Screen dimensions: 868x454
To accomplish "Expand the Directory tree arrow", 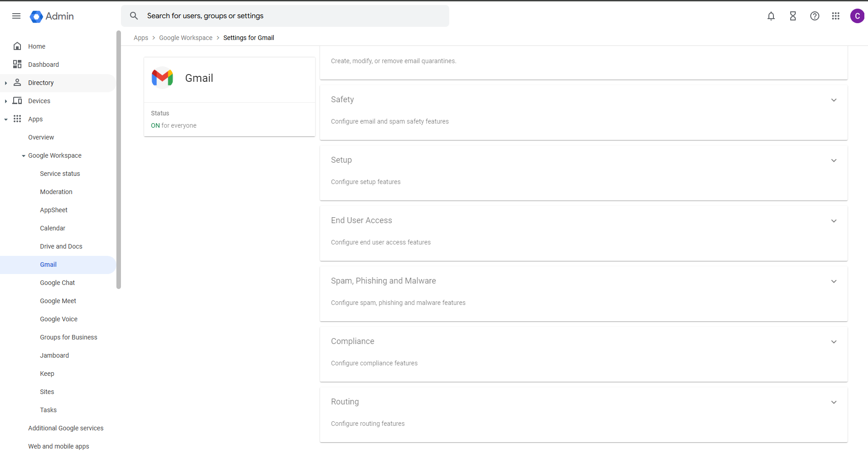I will [x=5, y=83].
